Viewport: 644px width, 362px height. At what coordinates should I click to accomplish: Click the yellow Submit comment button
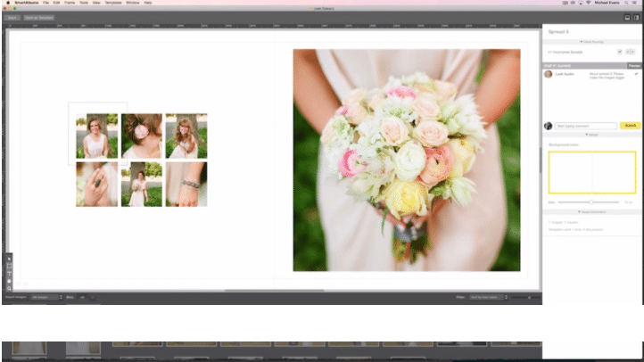tap(630, 126)
